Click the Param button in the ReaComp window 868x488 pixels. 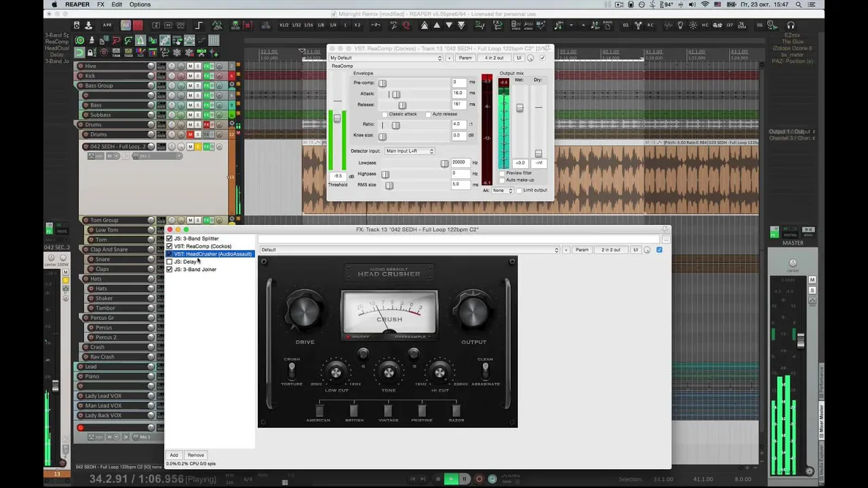pos(465,58)
